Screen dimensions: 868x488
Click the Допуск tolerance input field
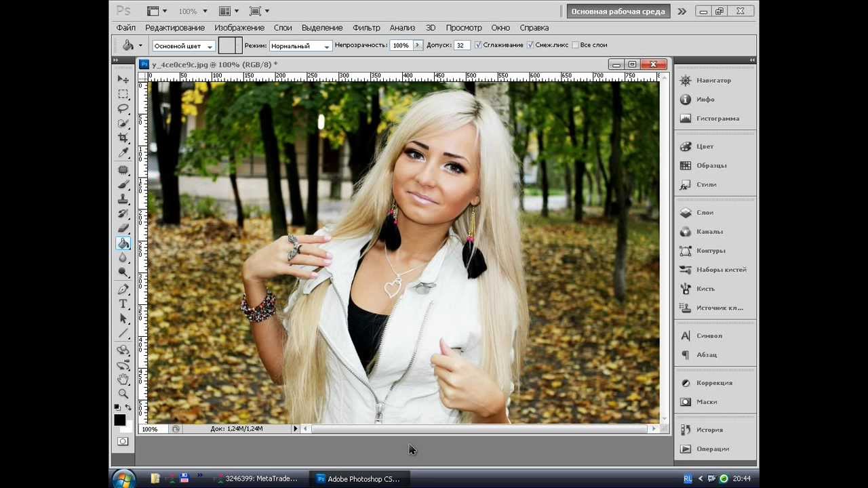coord(462,45)
